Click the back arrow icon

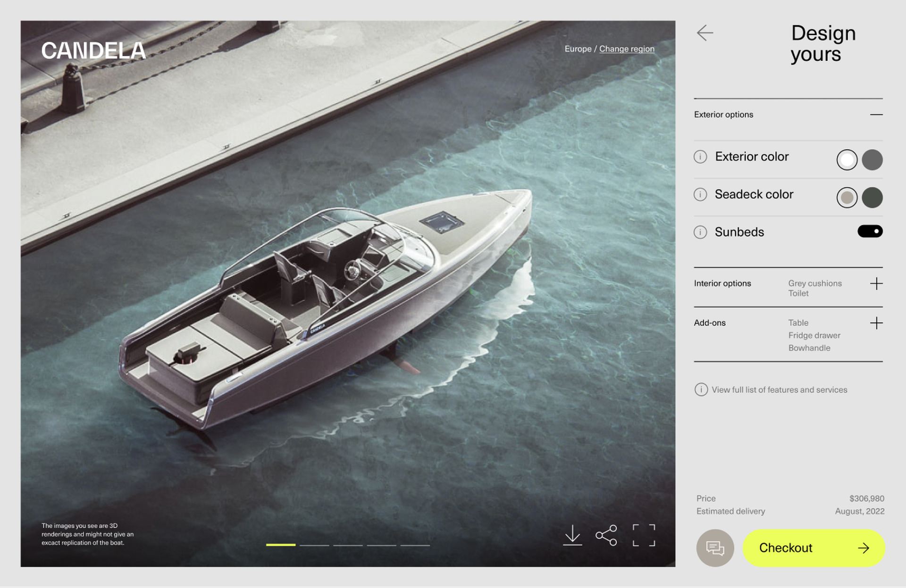[x=705, y=33]
